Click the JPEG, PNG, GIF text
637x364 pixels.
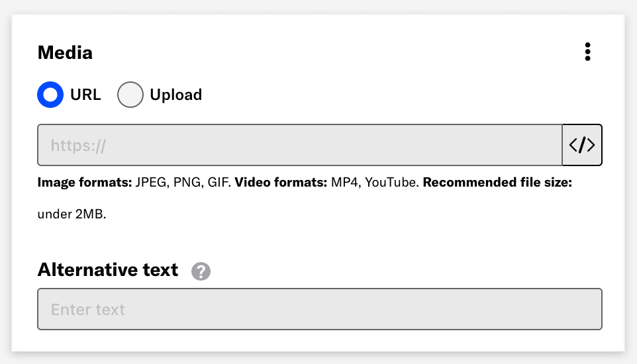[x=183, y=183]
